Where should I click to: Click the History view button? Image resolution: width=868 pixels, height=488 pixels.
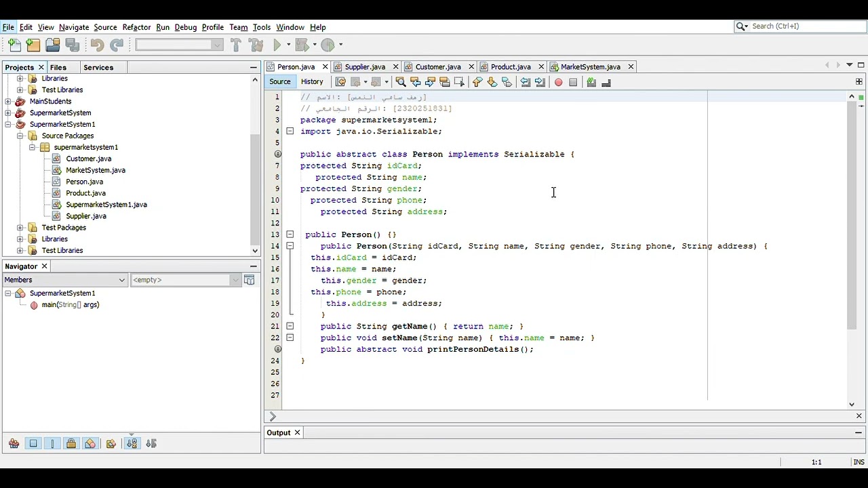pyautogui.click(x=312, y=81)
